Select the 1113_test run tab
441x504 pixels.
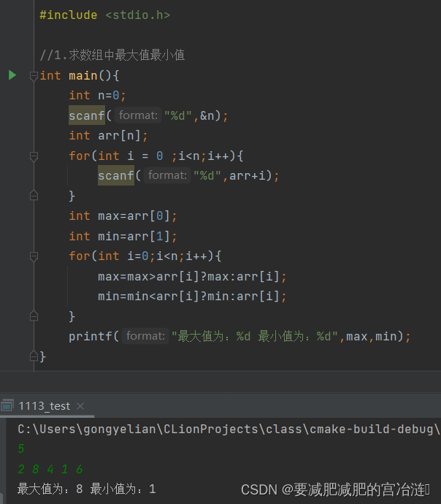44,406
